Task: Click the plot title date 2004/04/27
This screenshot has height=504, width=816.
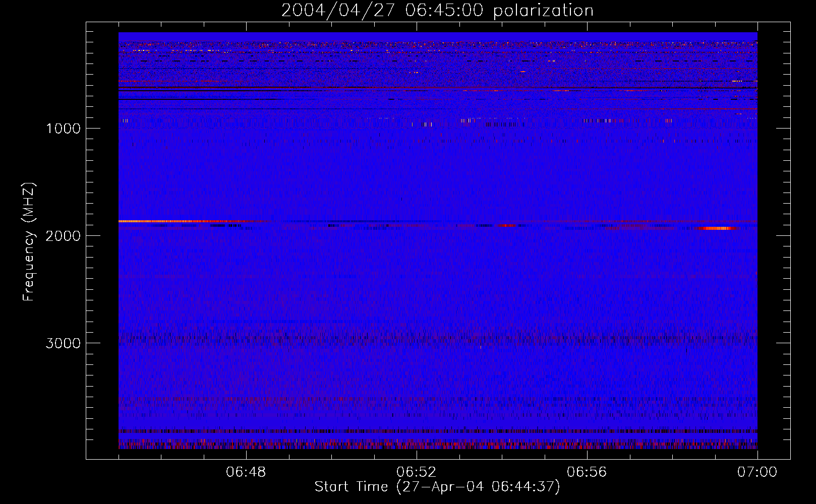Action: [x=338, y=11]
